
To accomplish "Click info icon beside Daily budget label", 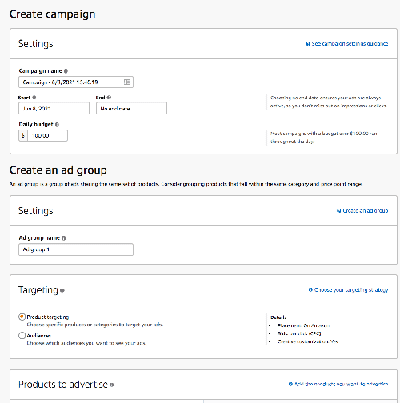I will point(57,124).
